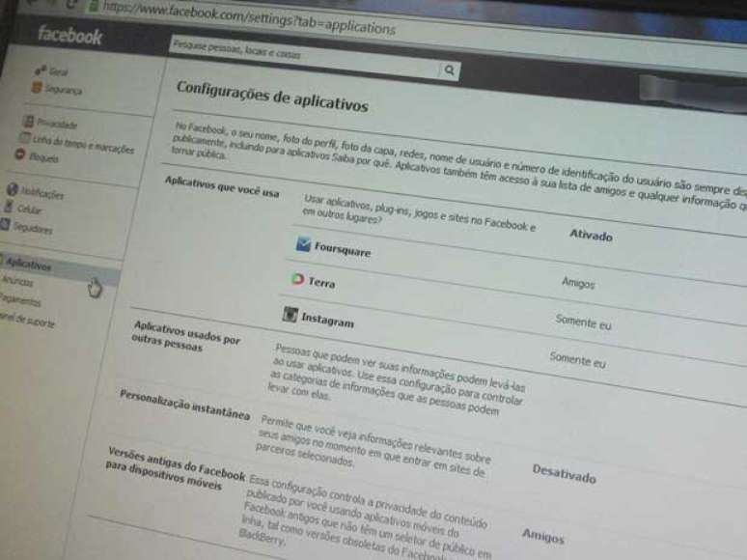Image resolution: width=747 pixels, height=560 pixels.
Task: Click the magnifying glass search button
Action: click(449, 70)
